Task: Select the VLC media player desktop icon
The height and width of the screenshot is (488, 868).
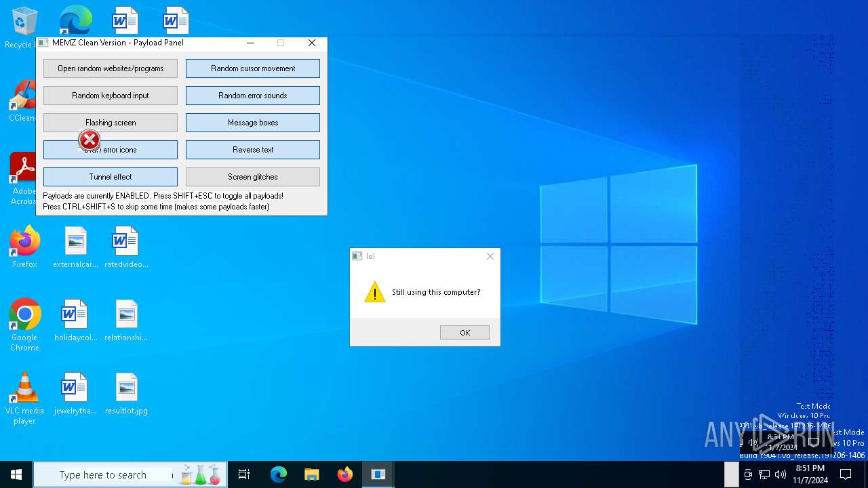Action: (x=25, y=399)
